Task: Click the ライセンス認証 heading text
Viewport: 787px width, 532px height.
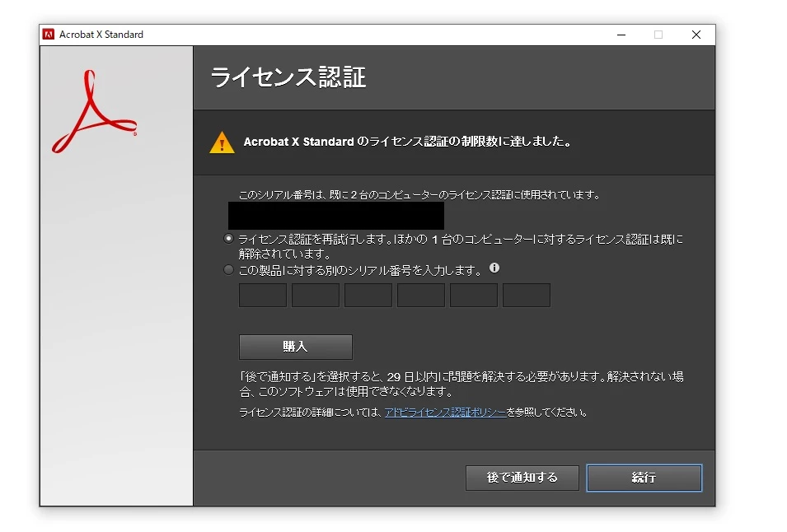Action: pos(288,77)
